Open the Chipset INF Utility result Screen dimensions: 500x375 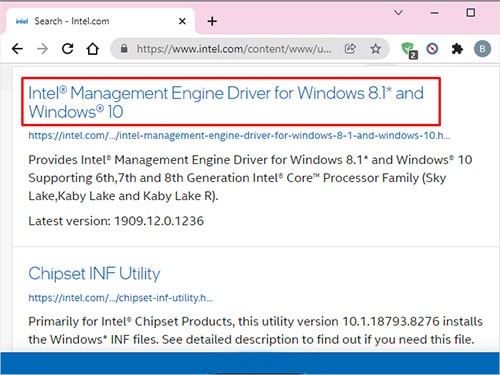(94, 274)
